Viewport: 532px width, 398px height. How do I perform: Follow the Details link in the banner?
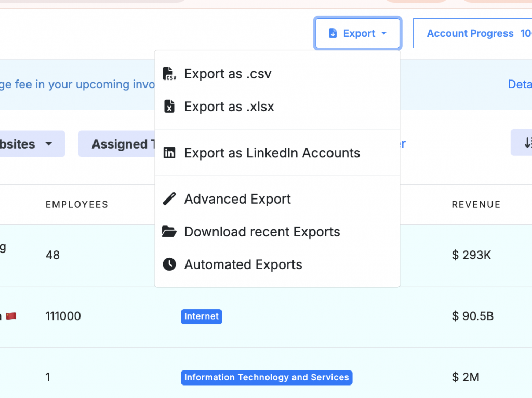(x=520, y=84)
